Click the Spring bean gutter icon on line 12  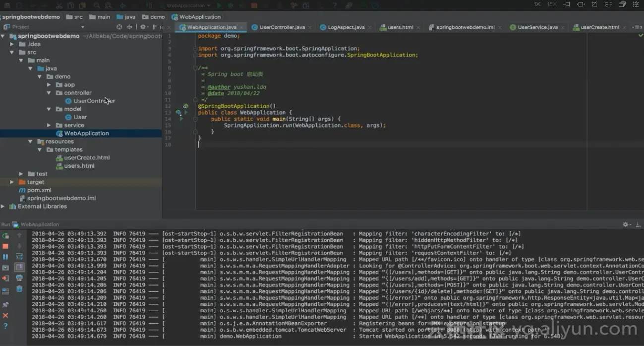tap(185, 106)
